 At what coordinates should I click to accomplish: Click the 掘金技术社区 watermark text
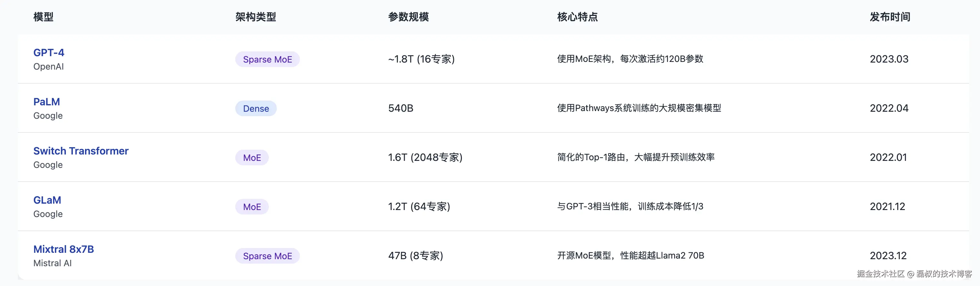(880, 274)
